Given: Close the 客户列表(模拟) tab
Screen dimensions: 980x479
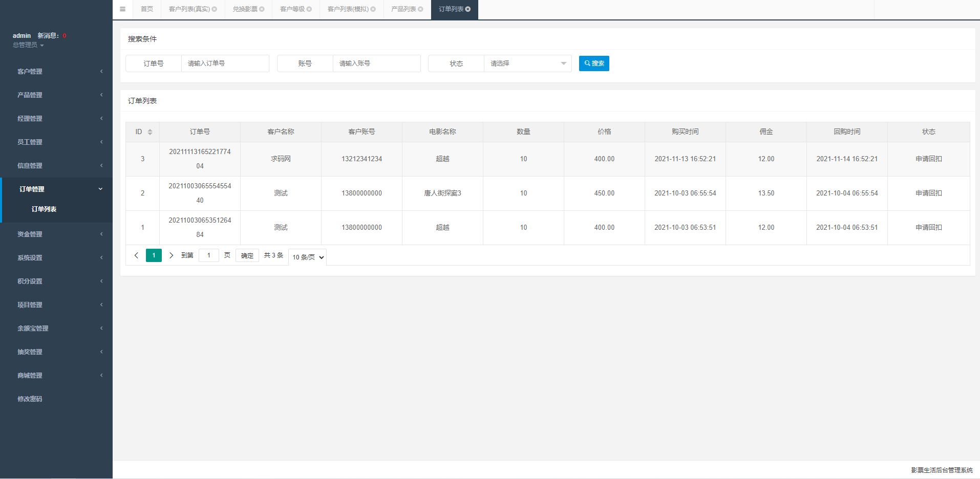Looking at the screenshot, I should coord(373,9).
